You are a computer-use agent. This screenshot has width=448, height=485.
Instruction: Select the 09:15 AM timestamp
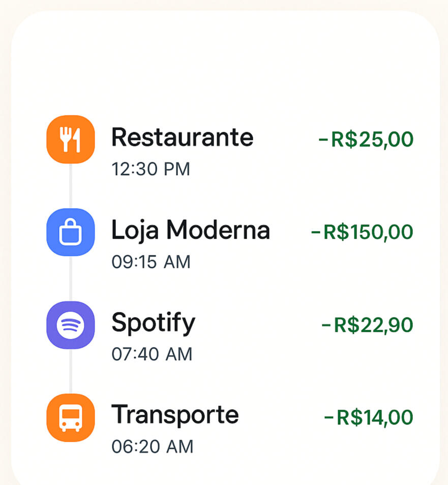coord(151,262)
